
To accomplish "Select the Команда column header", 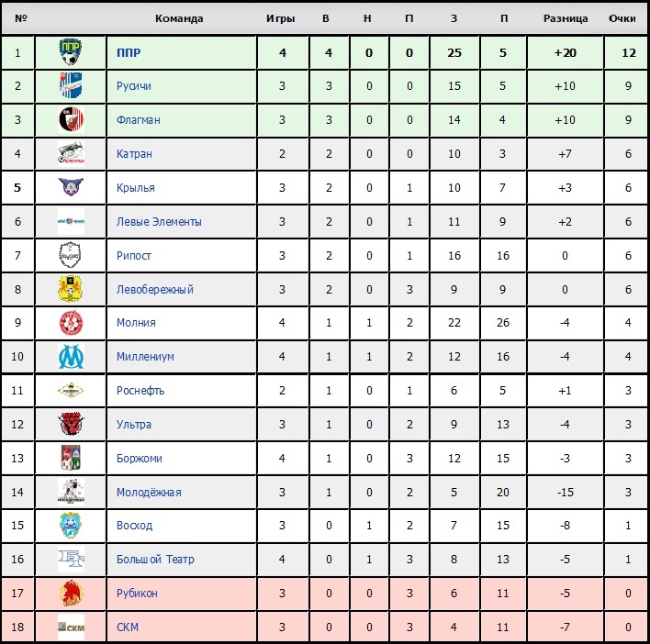I will coord(179,18).
